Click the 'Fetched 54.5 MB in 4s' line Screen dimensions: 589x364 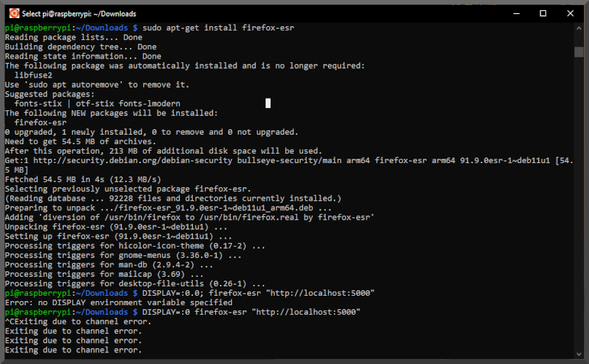(x=83, y=179)
